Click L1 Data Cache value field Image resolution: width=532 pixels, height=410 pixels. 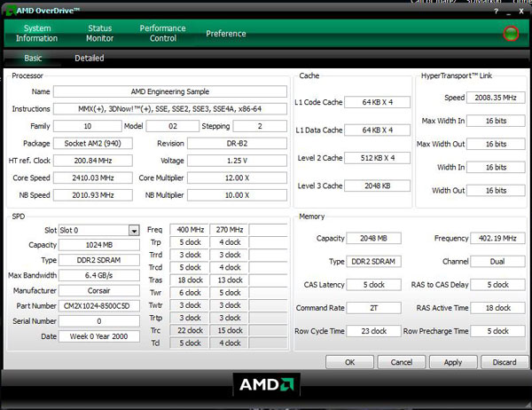point(378,130)
